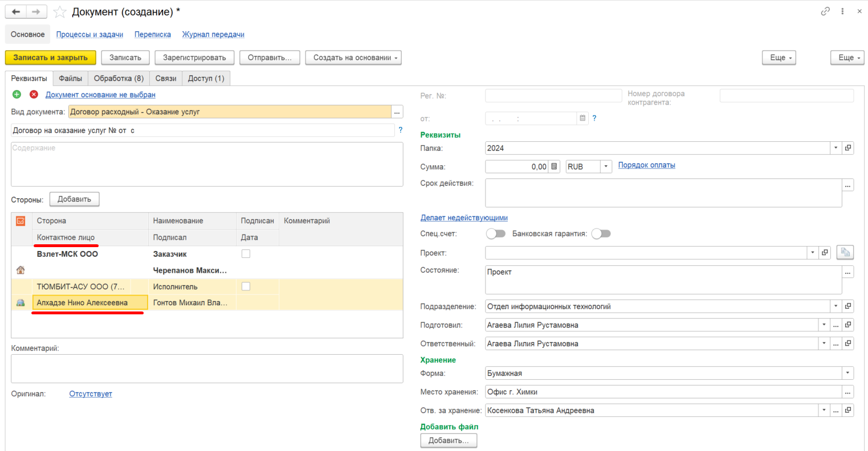
Task: Open the Порядок оплаты link
Action: [x=647, y=165]
